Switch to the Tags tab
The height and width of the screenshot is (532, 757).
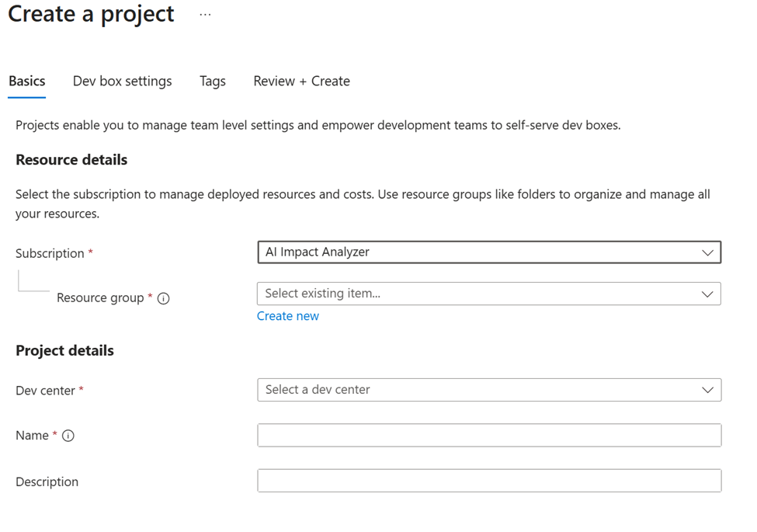(212, 81)
